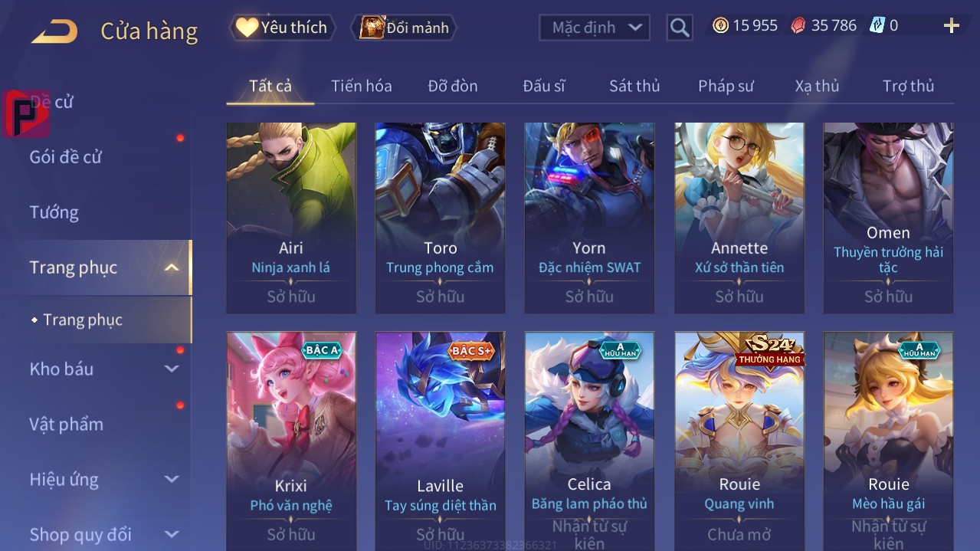Viewport: 980px width, 551px height.
Task: Tap the golden back arrow icon
Action: click(x=54, y=31)
